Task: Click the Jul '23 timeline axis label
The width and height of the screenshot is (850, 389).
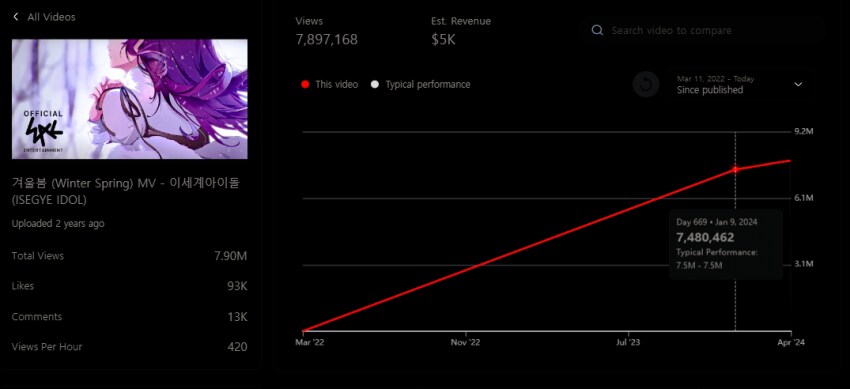Action: [x=629, y=342]
